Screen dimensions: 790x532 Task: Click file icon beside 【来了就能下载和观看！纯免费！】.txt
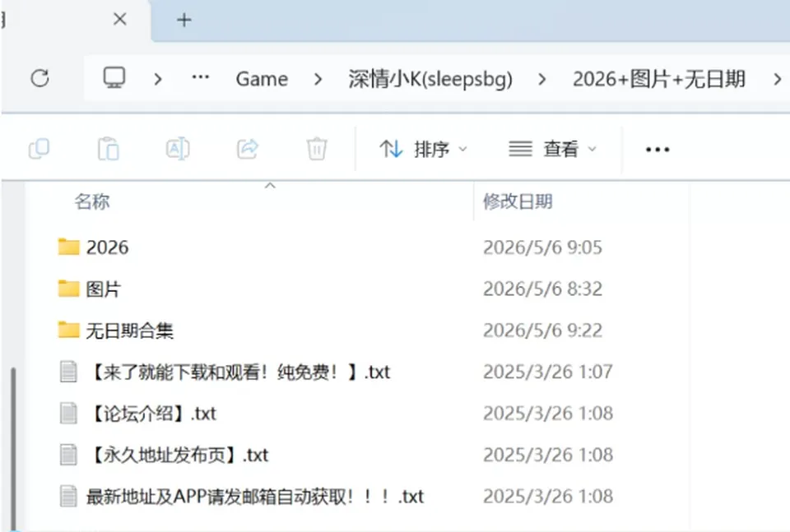click(68, 372)
